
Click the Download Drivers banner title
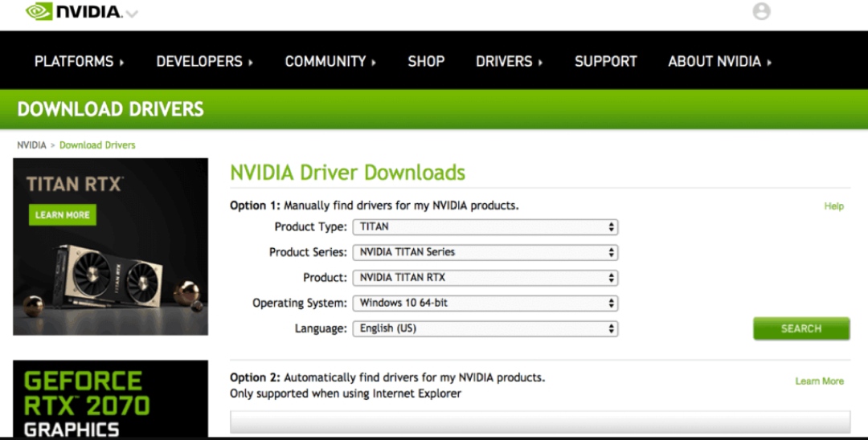[x=111, y=109]
